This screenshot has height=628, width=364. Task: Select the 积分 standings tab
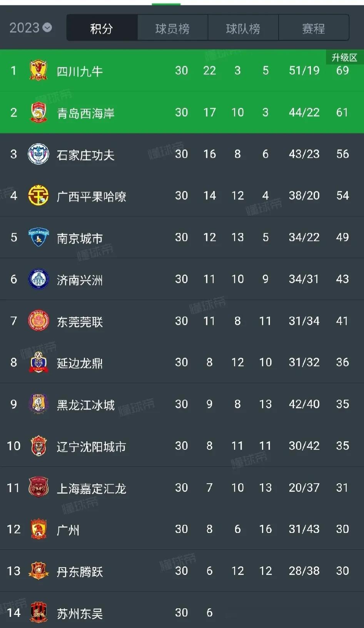(102, 27)
